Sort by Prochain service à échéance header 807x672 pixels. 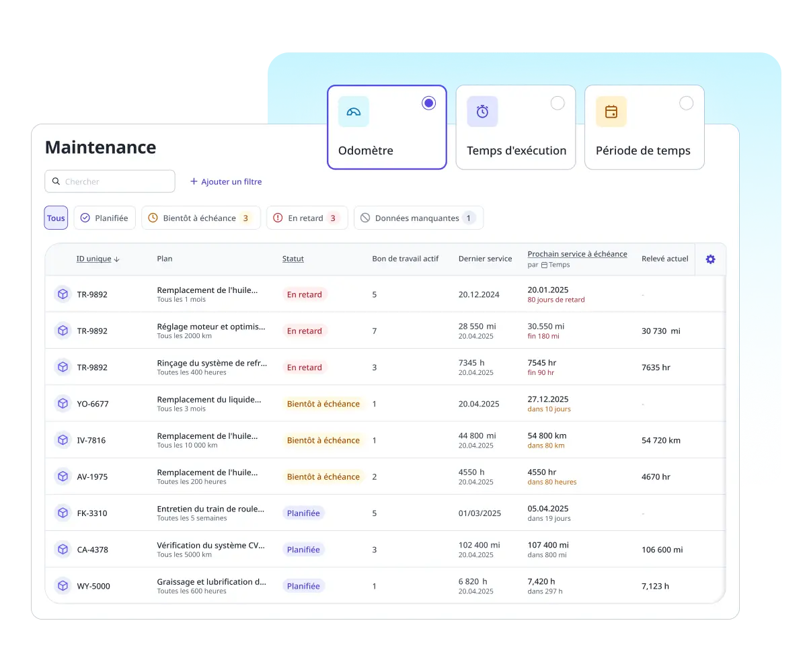click(x=577, y=254)
